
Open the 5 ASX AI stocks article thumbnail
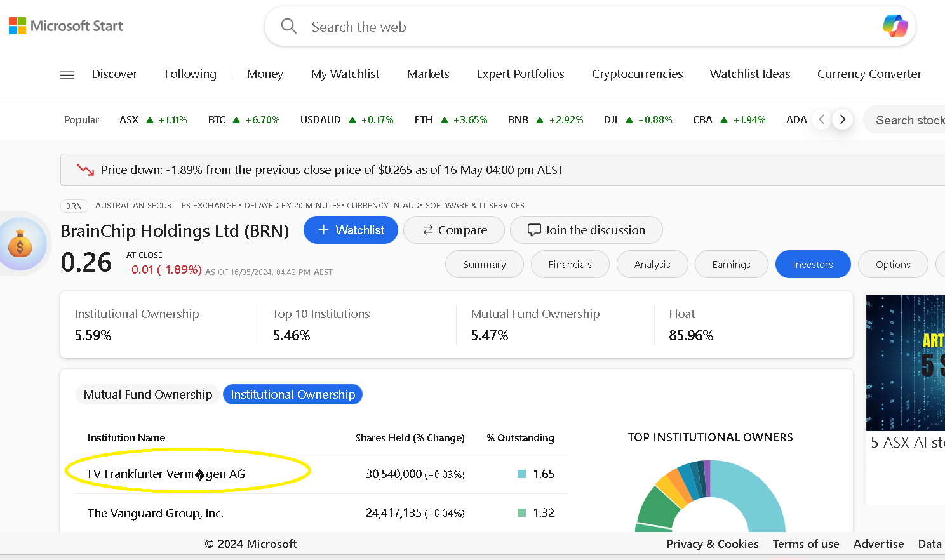906,363
